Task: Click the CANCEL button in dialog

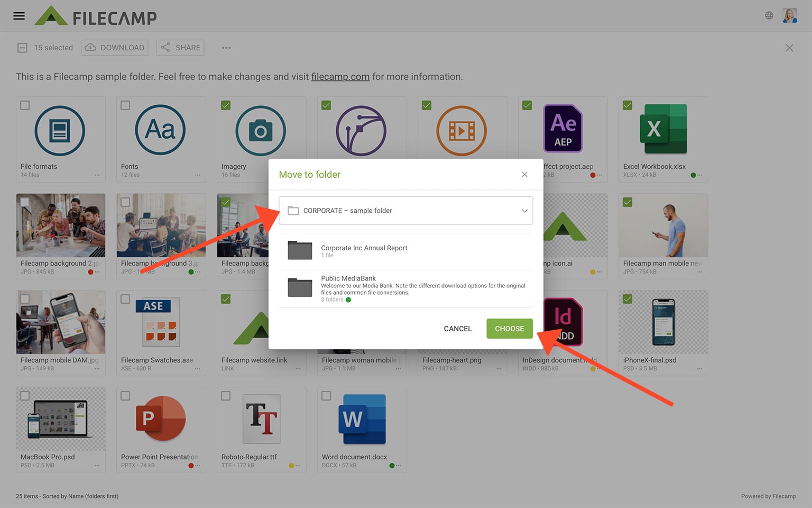Action: (x=458, y=329)
